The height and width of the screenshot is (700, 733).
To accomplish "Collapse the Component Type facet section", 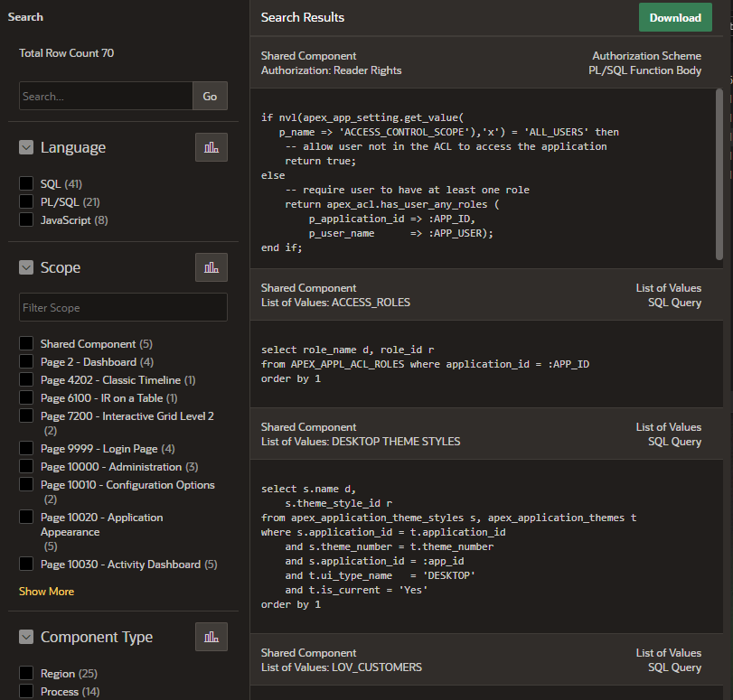I will click(26, 637).
